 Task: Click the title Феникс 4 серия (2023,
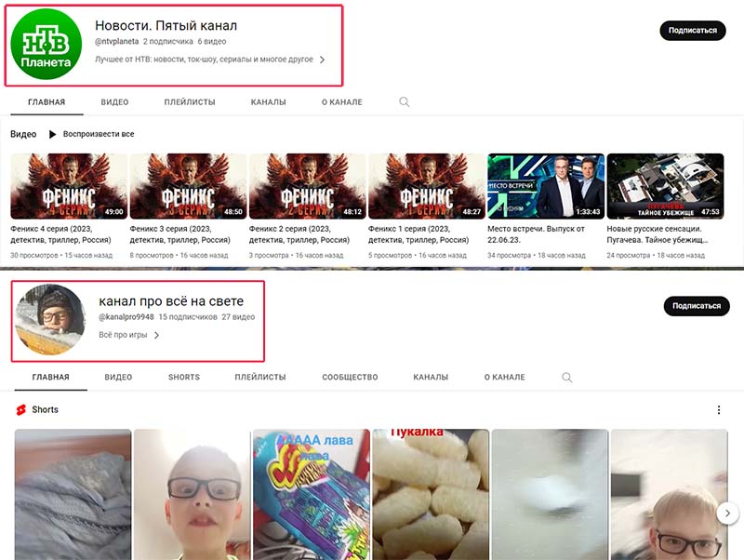point(60,234)
